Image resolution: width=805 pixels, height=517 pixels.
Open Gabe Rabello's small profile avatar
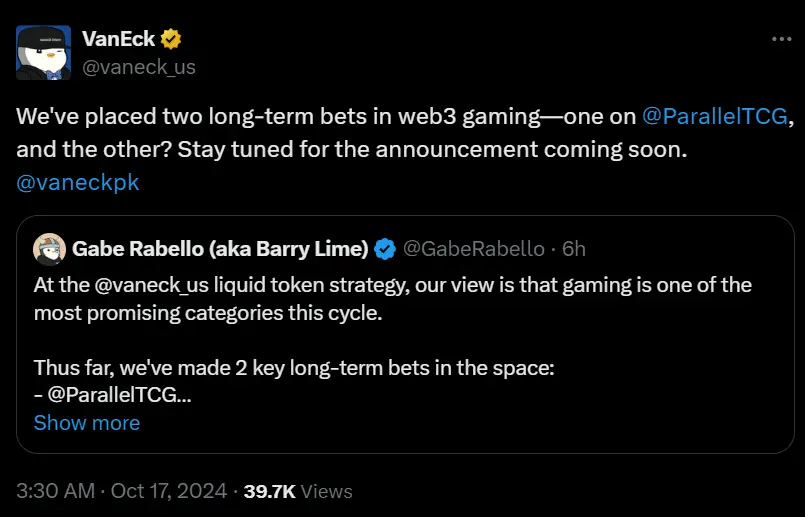pyautogui.click(x=50, y=247)
